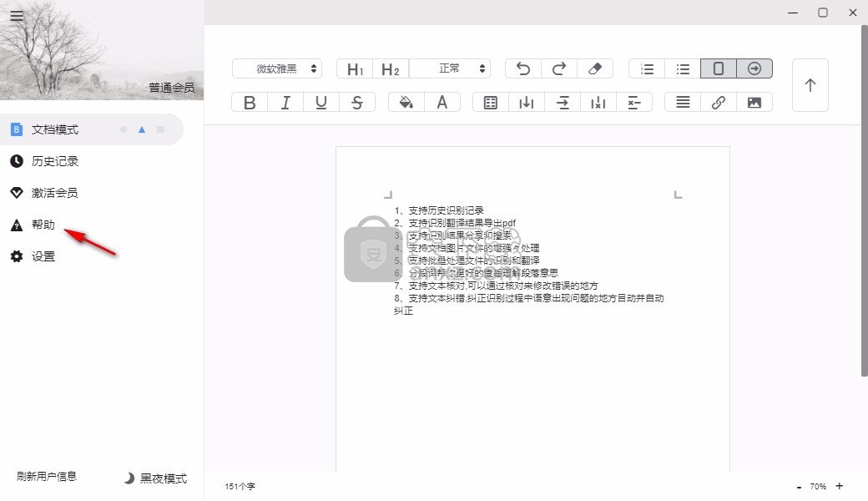Apply H2 heading style
868x501 pixels.
coord(391,68)
